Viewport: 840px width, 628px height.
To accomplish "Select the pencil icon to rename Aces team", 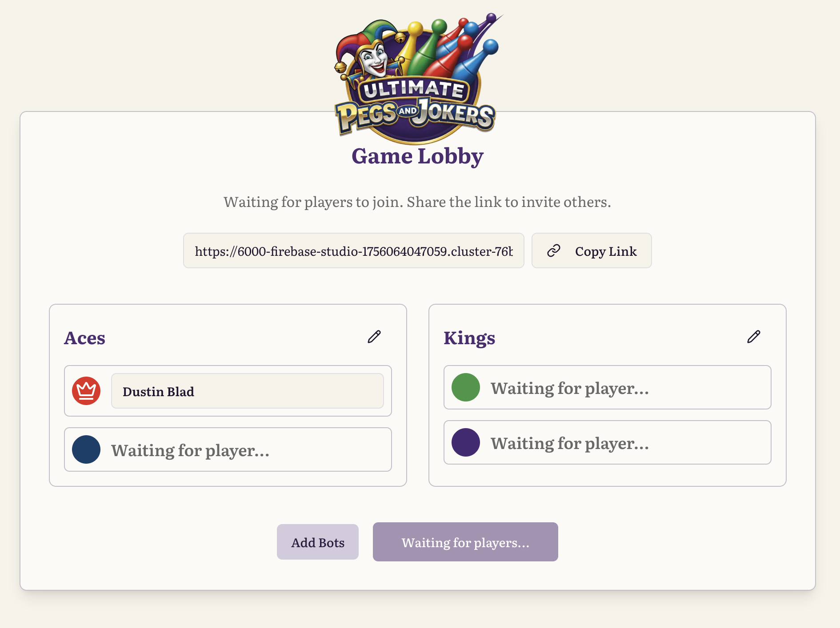I will 375,337.
